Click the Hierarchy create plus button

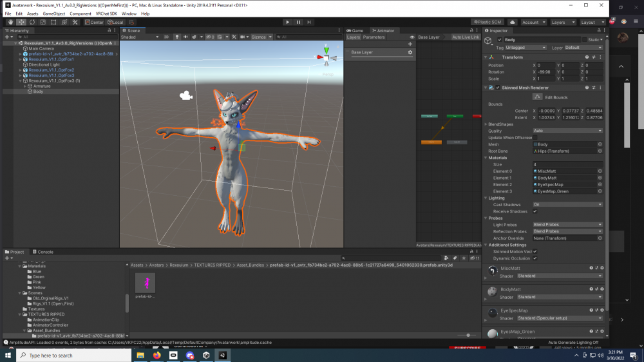tap(8, 37)
